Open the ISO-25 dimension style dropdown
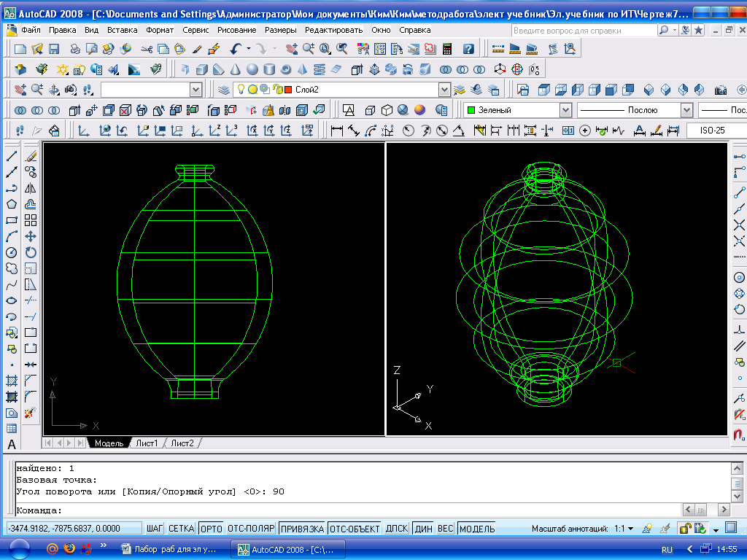 (716, 131)
